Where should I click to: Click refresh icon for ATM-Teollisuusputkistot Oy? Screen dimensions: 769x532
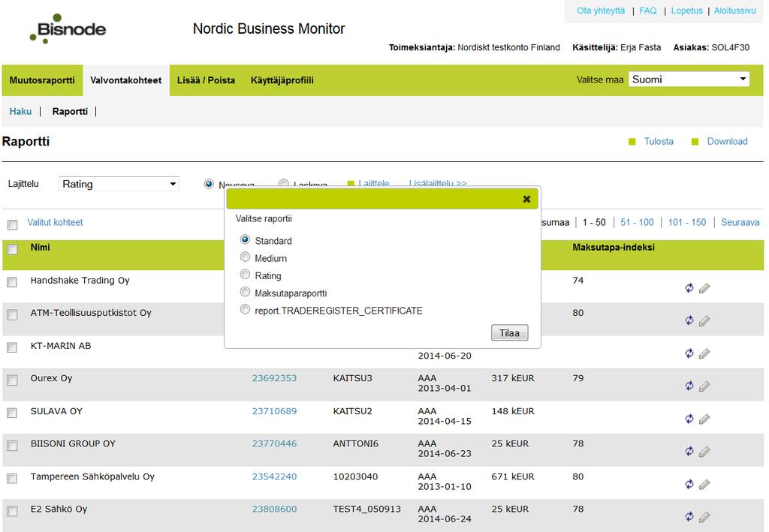point(689,320)
